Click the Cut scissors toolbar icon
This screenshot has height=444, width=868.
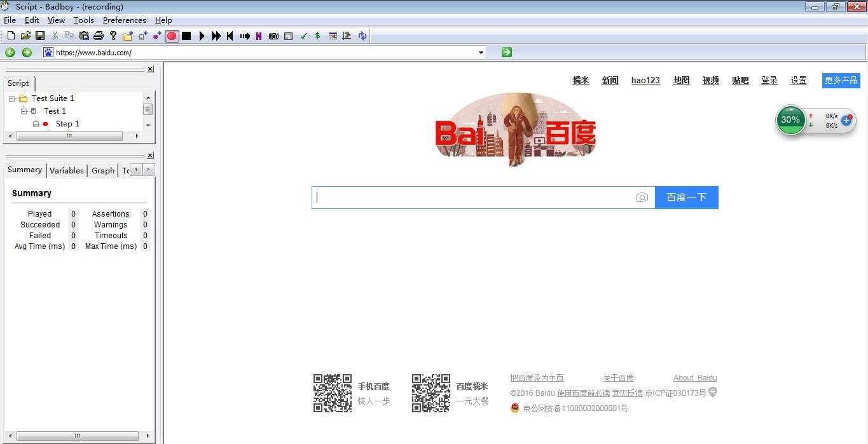[55, 36]
